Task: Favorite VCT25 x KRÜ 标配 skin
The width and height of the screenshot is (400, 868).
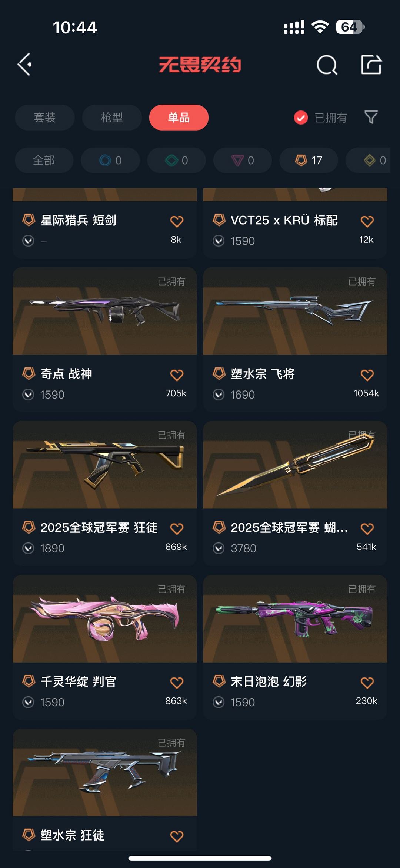Action: (367, 221)
